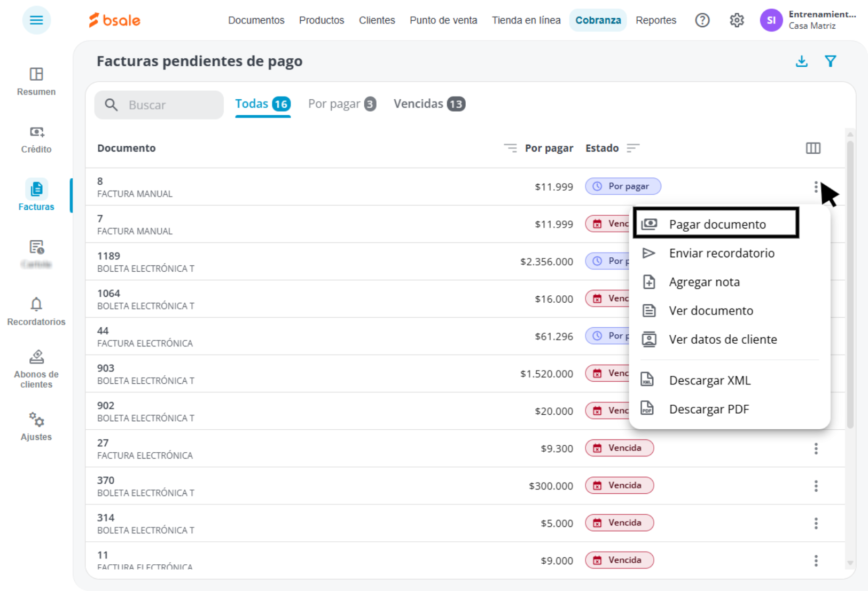Open Productos in top navigation
This screenshot has height=591, width=868.
coord(322,20)
